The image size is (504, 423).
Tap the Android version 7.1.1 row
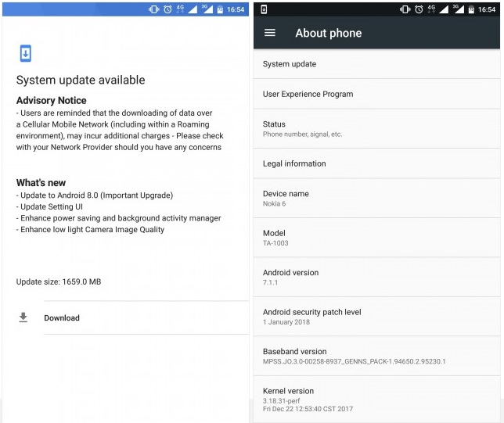(x=376, y=278)
